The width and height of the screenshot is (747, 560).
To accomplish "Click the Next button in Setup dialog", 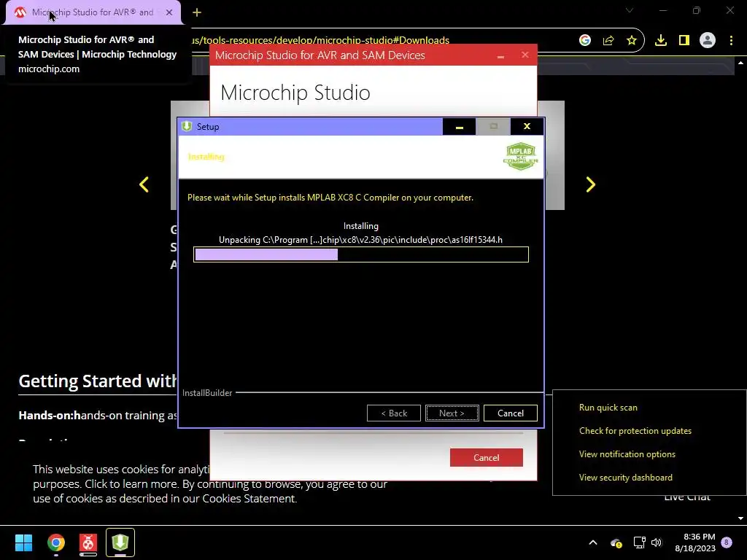I will point(452,413).
